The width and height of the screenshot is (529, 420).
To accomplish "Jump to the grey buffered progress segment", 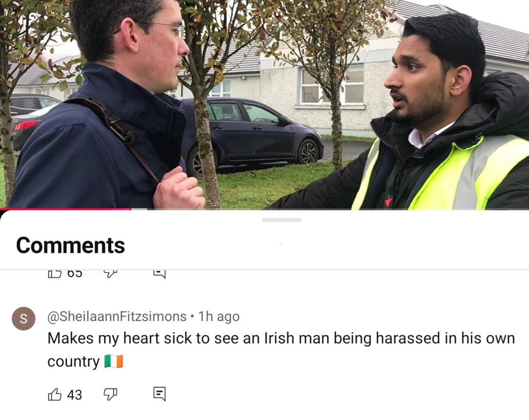I will [139, 209].
